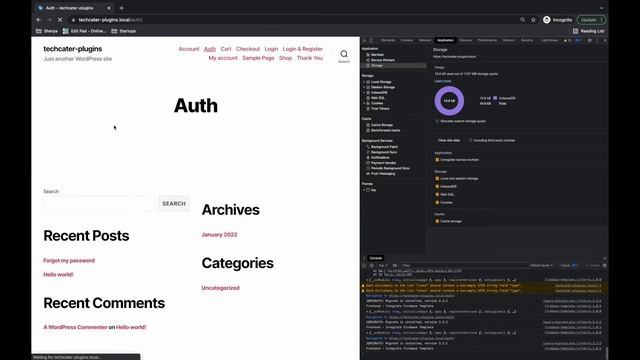The width and height of the screenshot is (640, 360).
Task: Open the DevTools three-dot customize menu
Action: point(598,40)
